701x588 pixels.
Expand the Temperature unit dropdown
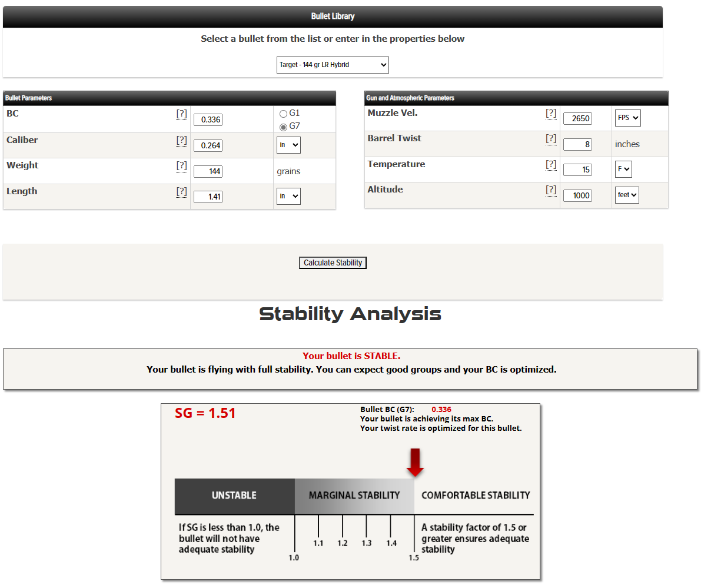(x=623, y=170)
